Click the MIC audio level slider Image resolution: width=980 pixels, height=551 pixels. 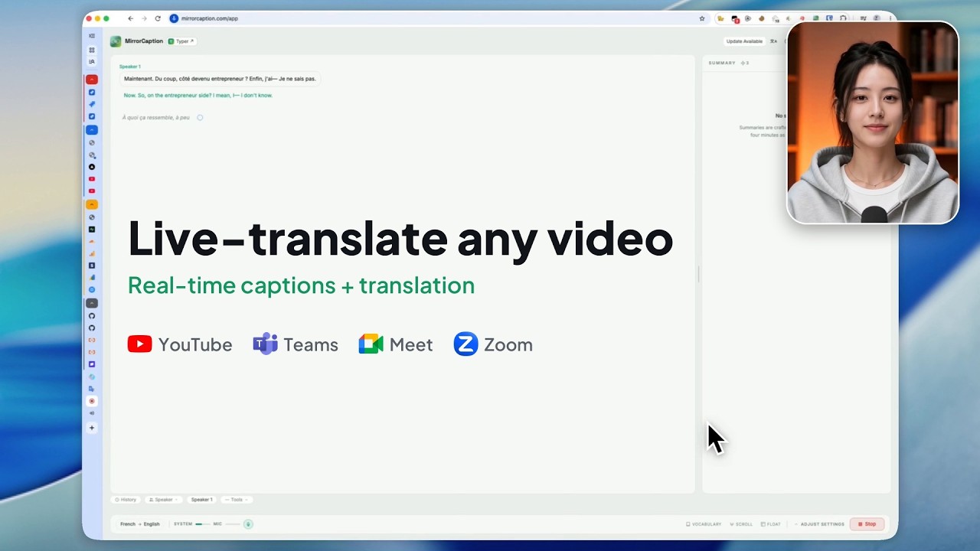(232, 524)
